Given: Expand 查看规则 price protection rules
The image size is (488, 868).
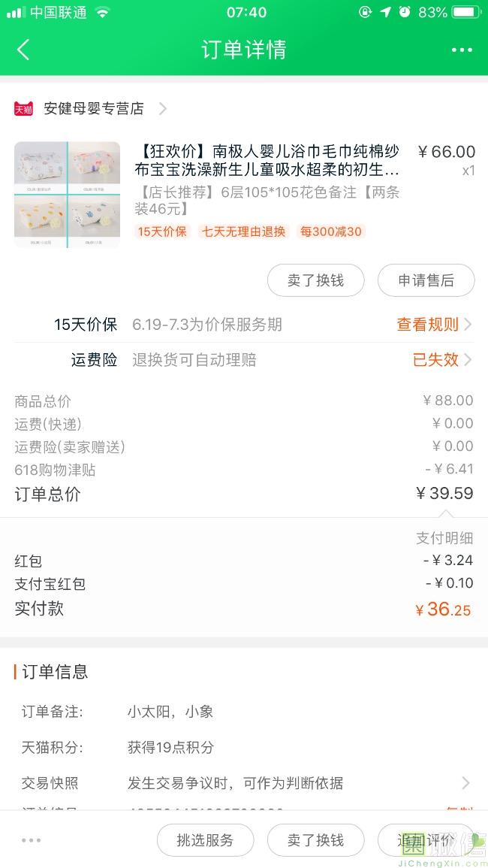Looking at the screenshot, I should (434, 325).
